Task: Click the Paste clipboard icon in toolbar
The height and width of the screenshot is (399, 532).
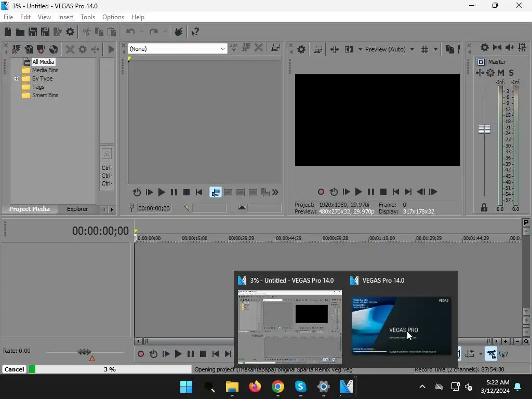Action: point(112,32)
